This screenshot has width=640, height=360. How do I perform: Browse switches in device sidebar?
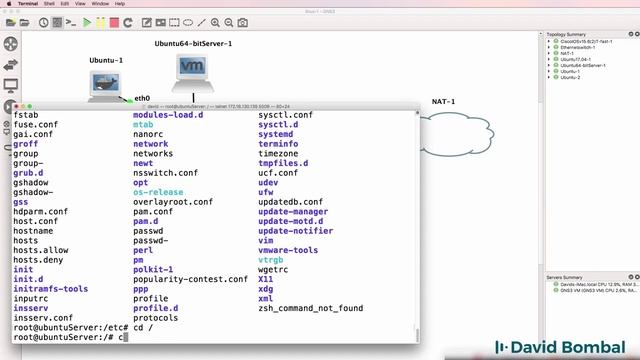11,65
